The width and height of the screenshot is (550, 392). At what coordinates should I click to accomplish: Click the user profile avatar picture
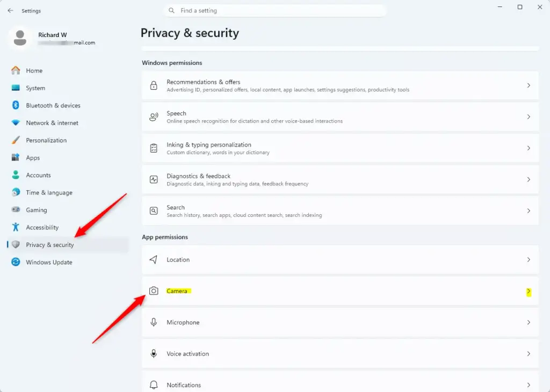coord(20,38)
